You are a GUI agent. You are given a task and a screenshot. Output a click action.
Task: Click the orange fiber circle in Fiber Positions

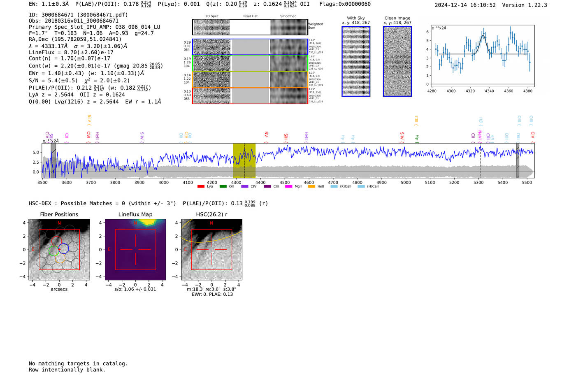click(x=60, y=258)
